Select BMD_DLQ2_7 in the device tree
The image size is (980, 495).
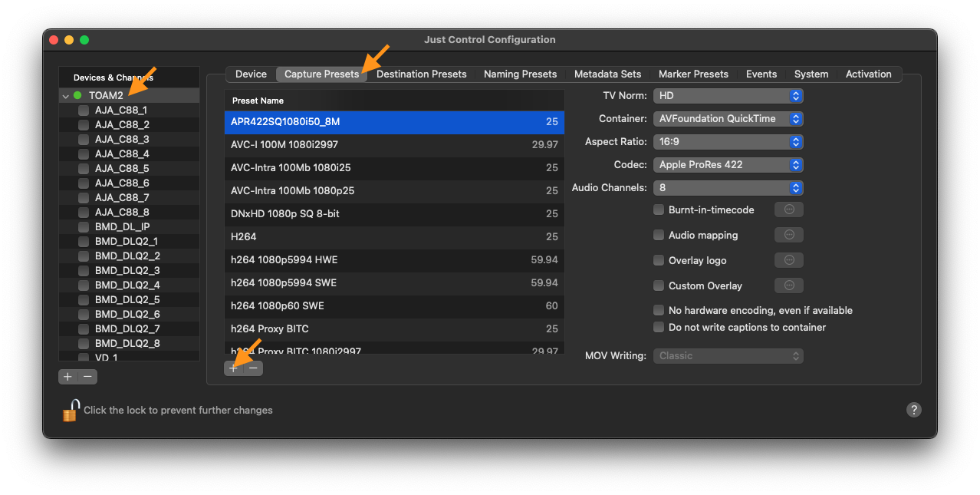[x=129, y=329]
